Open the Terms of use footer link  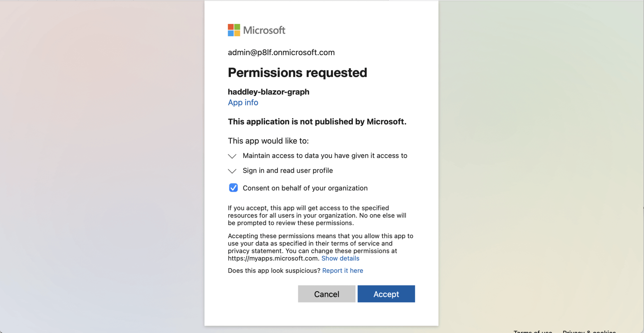coord(533,331)
